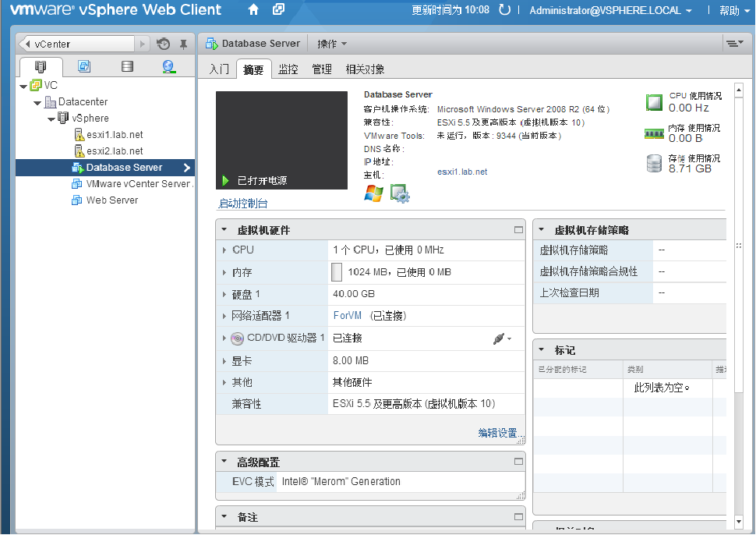Select the Storage view icon
This screenshot has width=756, height=535.
127,66
